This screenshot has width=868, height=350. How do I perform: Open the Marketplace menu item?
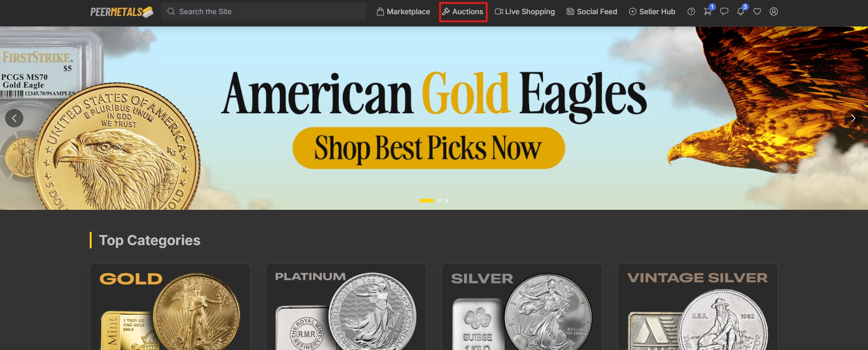coord(403,11)
